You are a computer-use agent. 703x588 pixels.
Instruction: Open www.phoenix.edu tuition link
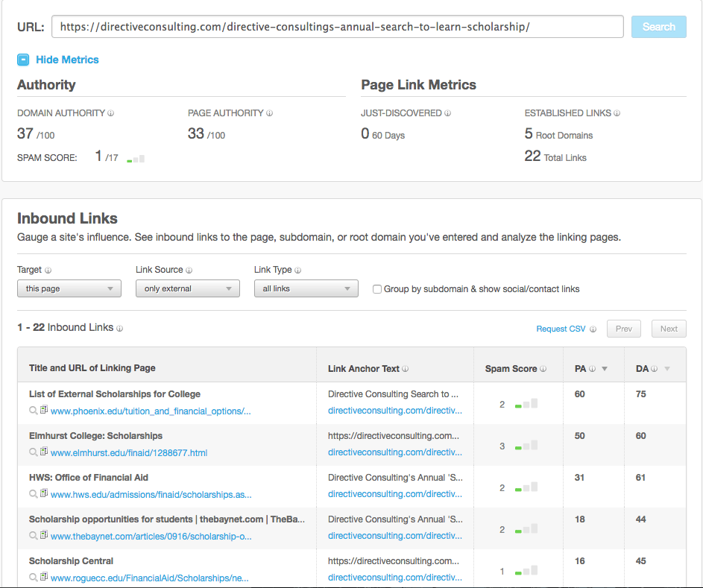pyautogui.click(x=151, y=411)
